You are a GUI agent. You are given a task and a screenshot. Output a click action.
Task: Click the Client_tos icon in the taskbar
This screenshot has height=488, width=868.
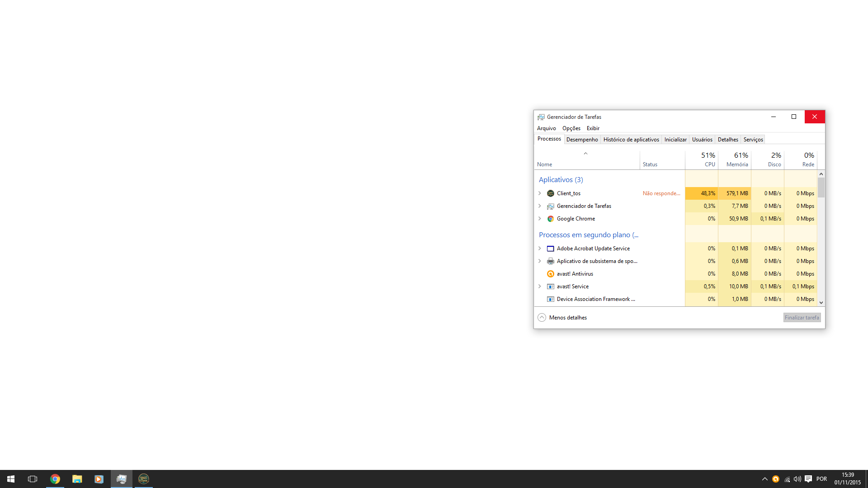(x=143, y=479)
